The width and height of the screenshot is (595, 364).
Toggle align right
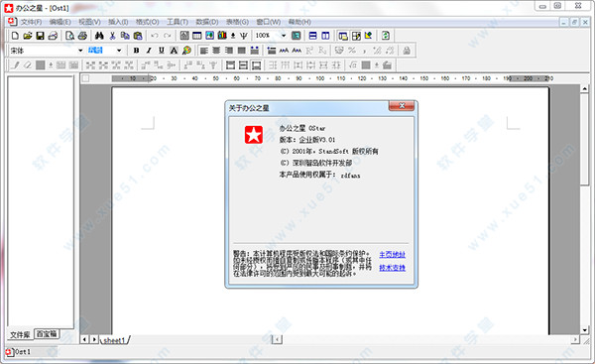click(229, 51)
